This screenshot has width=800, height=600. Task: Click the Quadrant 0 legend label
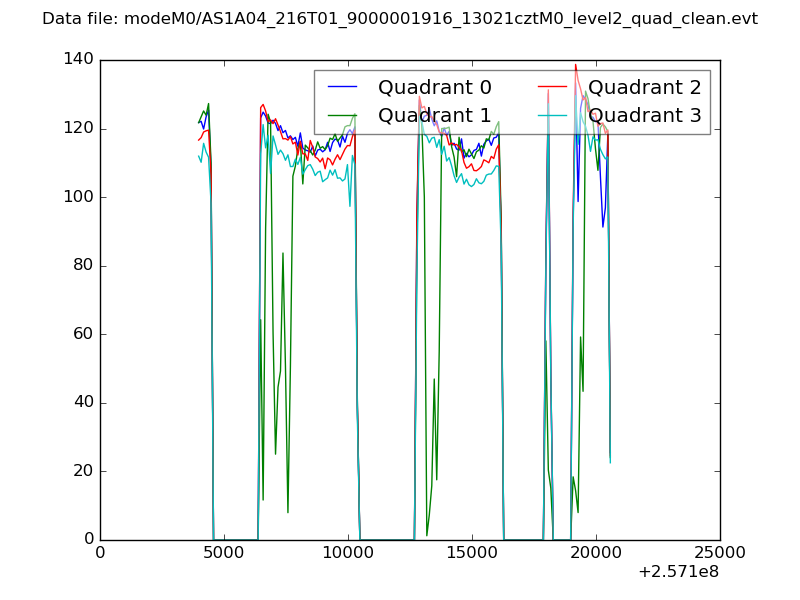(434, 88)
